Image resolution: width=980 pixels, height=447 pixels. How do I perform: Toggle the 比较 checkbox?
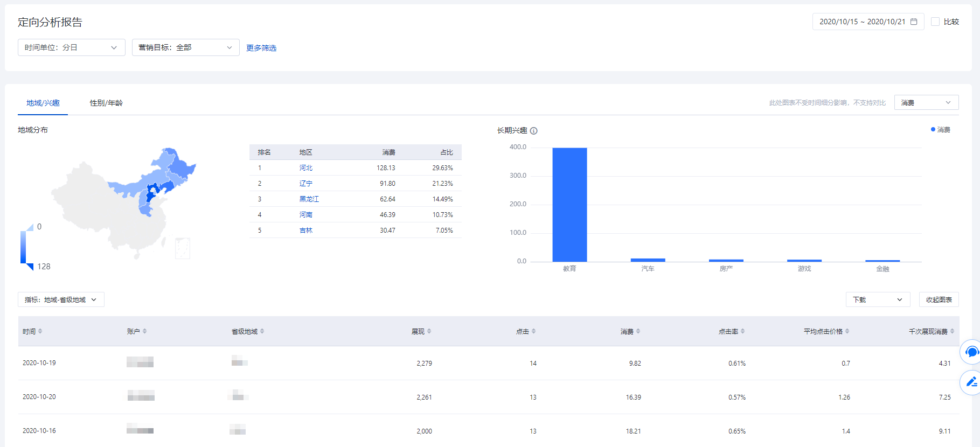(x=935, y=22)
